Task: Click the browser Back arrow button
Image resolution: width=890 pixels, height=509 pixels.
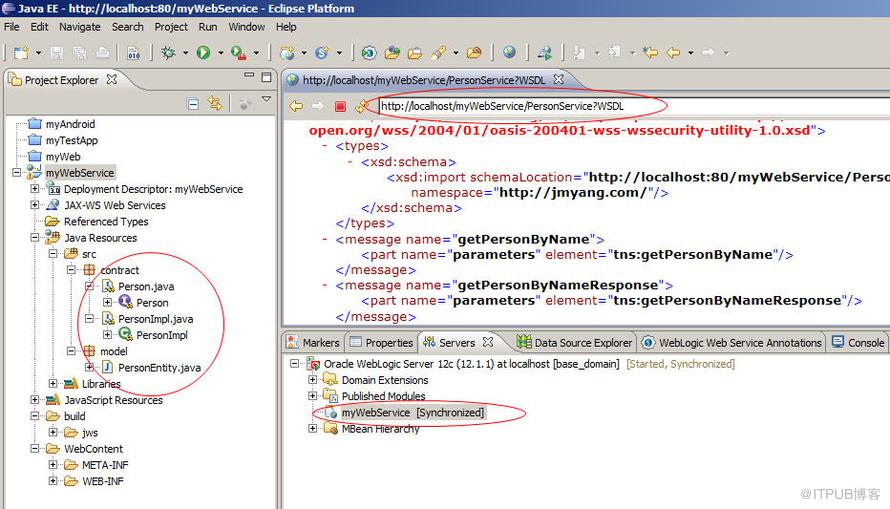Action: [x=296, y=106]
